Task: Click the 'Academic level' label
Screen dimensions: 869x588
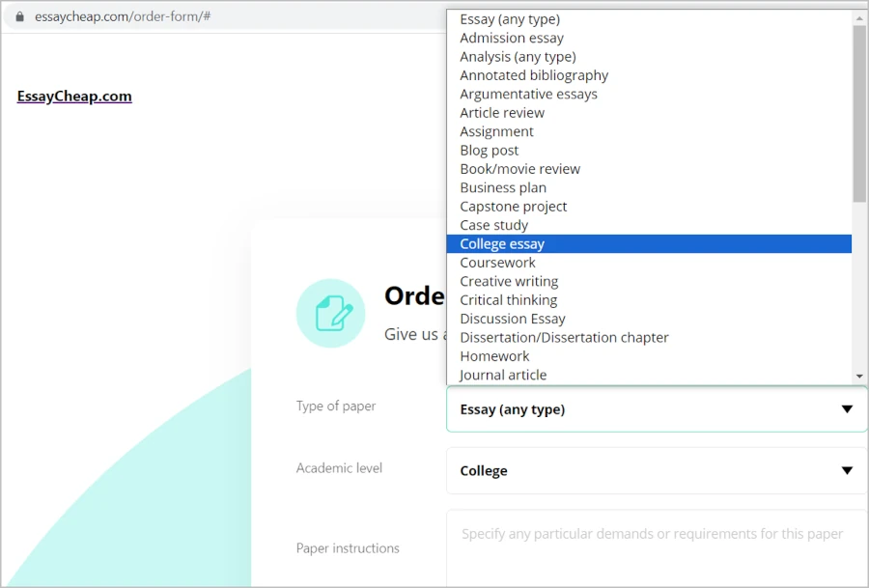Action: (x=339, y=468)
